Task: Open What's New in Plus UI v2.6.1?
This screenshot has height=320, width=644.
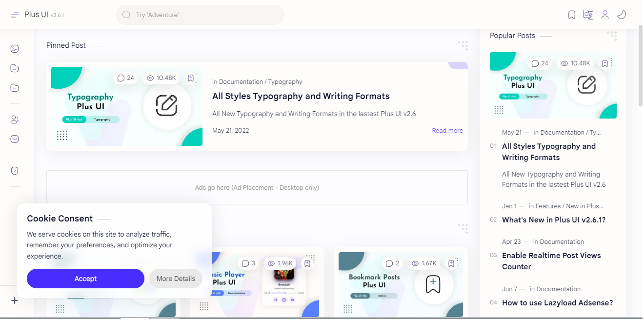Action: coord(554,220)
